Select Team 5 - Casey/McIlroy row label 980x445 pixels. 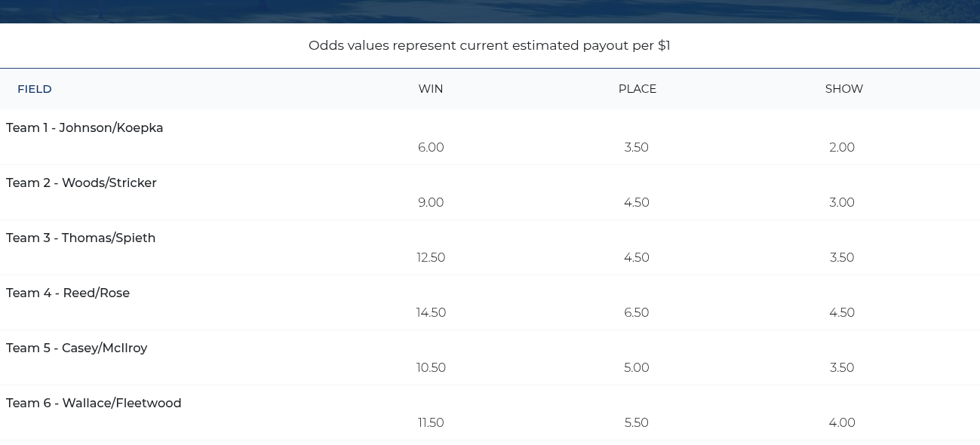pyautogui.click(x=77, y=348)
